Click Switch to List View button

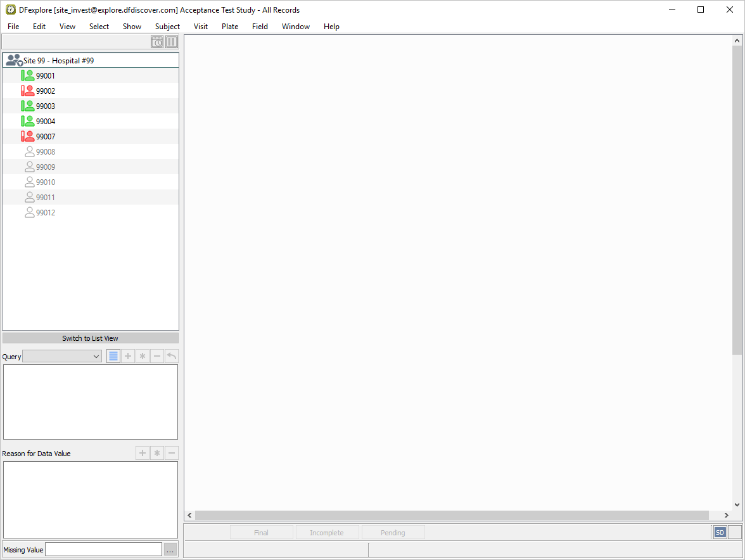(90, 338)
